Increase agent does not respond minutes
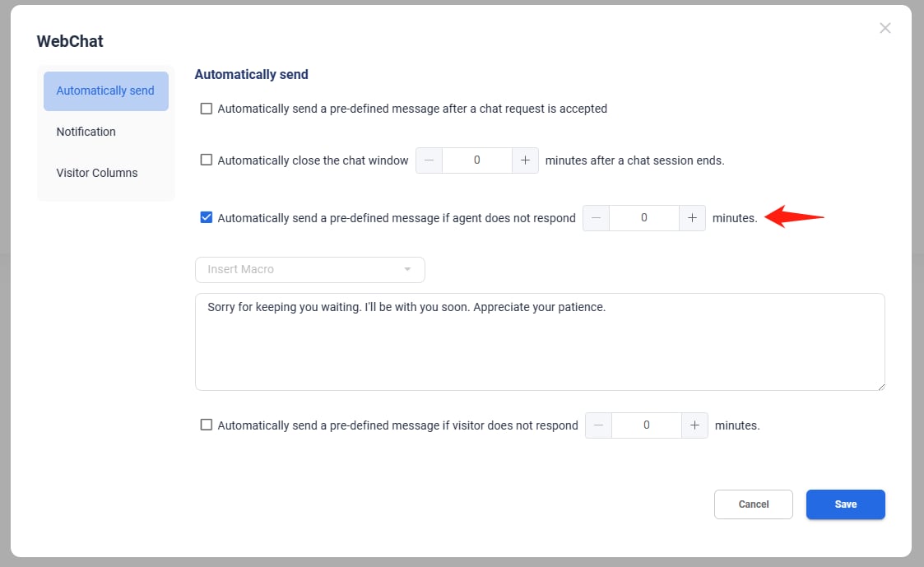This screenshot has height=567, width=924. (692, 218)
